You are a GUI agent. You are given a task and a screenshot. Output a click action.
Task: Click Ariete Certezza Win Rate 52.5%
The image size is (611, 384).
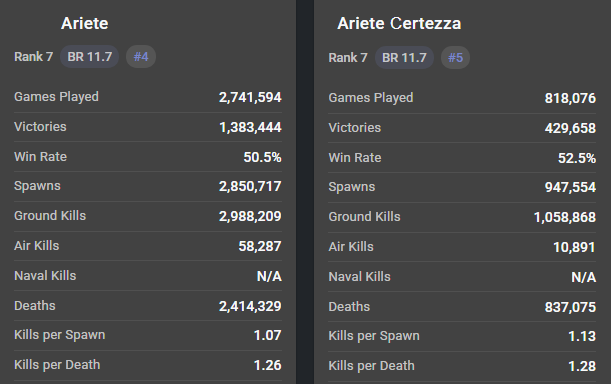pos(577,158)
